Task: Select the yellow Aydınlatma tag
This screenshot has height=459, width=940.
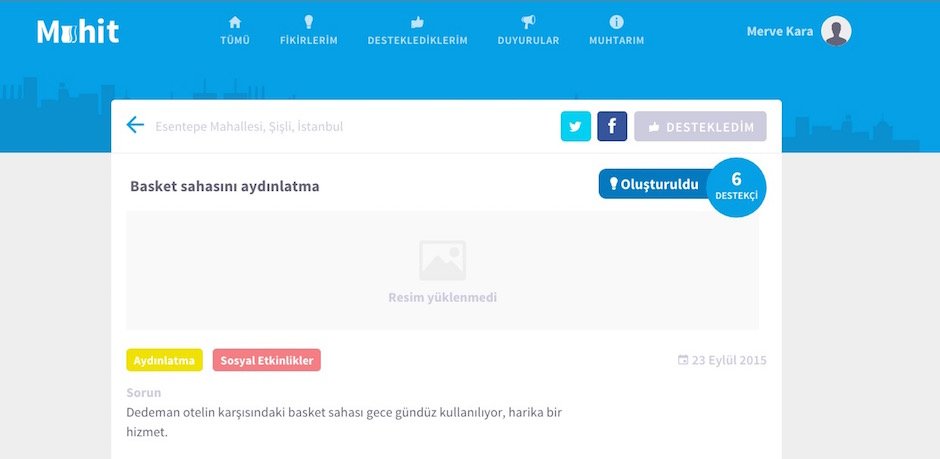Action: [164, 360]
